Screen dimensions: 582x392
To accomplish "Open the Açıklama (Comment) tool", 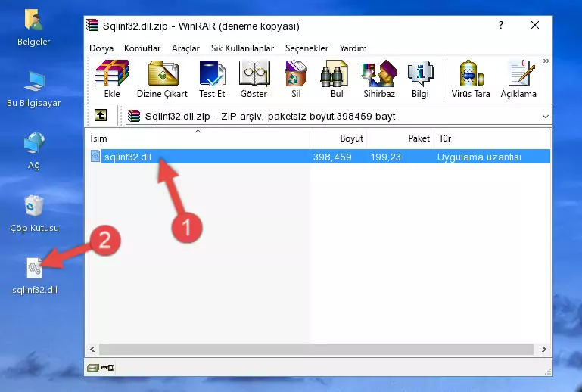I will click(x=518, y=79).
